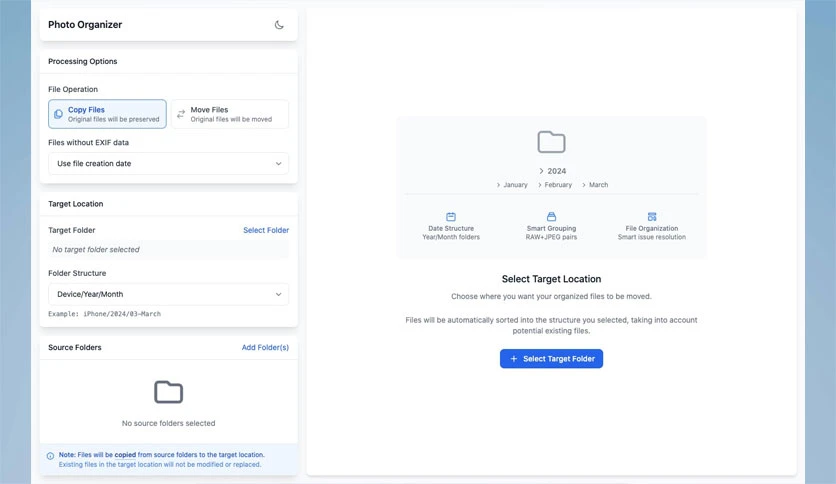Click the Target Location heading
The height and width of the screenshot is (484, 836).
click(76, 204)
